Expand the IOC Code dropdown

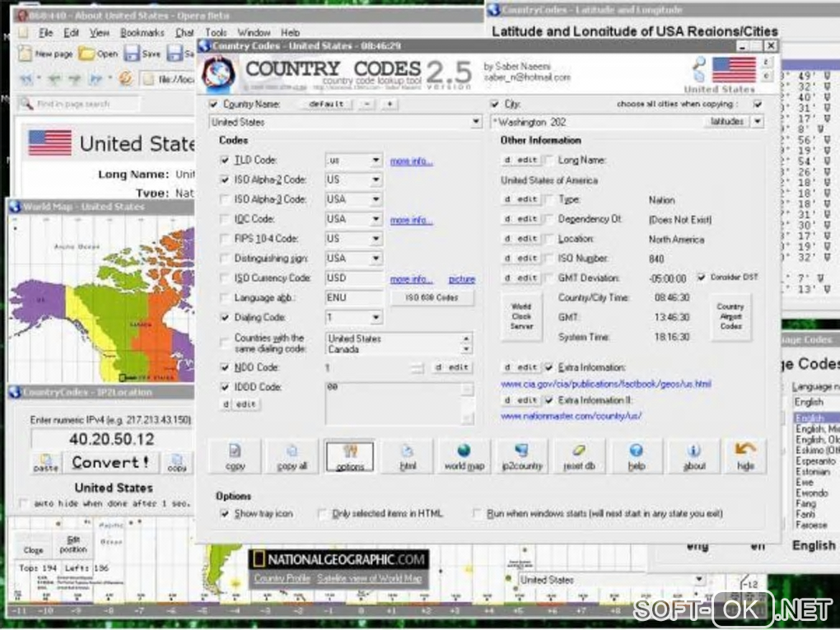(376, 219)
